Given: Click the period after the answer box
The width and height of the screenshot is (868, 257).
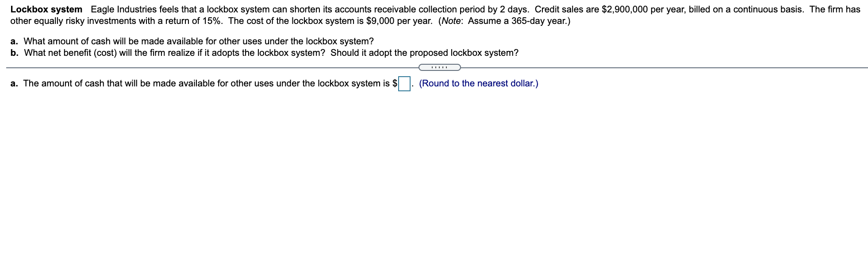Looking at the screenshot, I should (x=413, y=85).
